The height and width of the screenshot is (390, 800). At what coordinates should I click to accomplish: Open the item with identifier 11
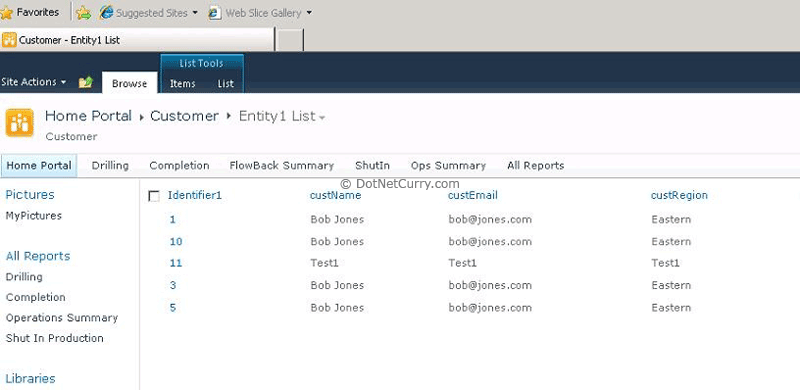coord(176,263)
